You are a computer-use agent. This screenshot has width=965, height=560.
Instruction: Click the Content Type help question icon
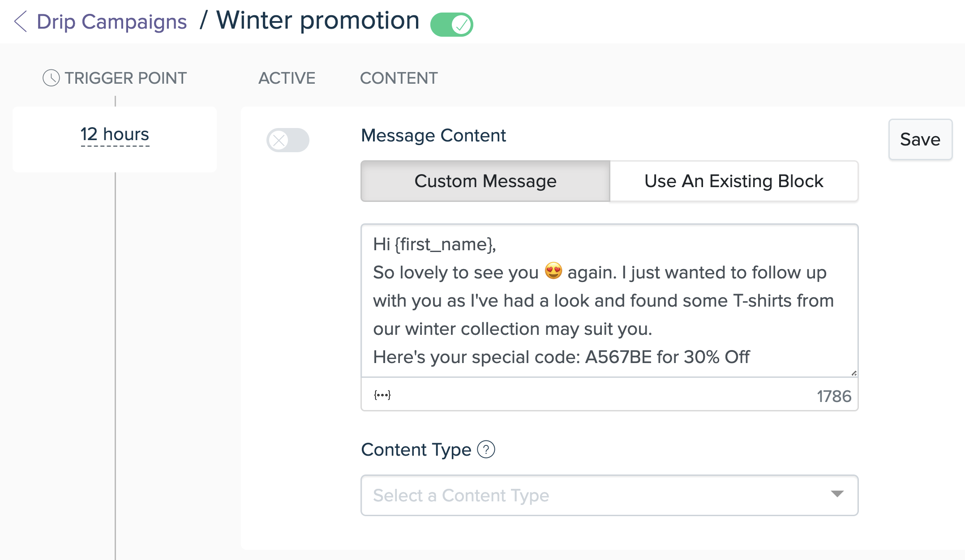[486, 449]
